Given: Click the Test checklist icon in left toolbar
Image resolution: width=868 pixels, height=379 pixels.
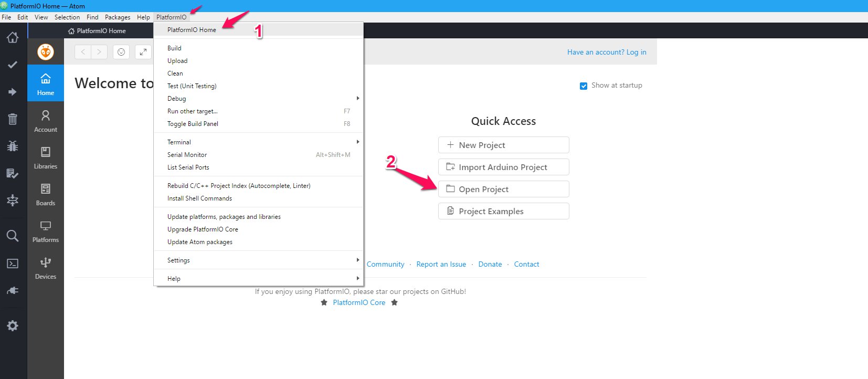Looking at the screenshot, I should pos(13,173).
